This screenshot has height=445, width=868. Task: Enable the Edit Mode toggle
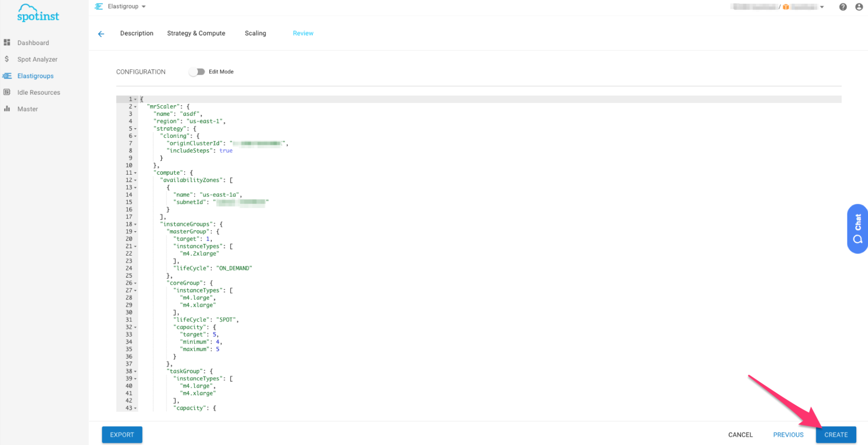(197, 72)
